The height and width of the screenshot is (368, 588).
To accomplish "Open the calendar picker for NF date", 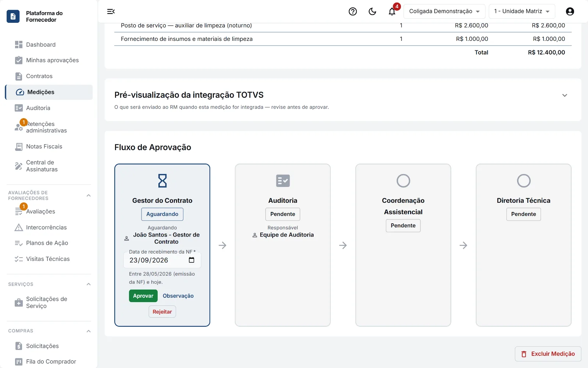I will 191,260.
